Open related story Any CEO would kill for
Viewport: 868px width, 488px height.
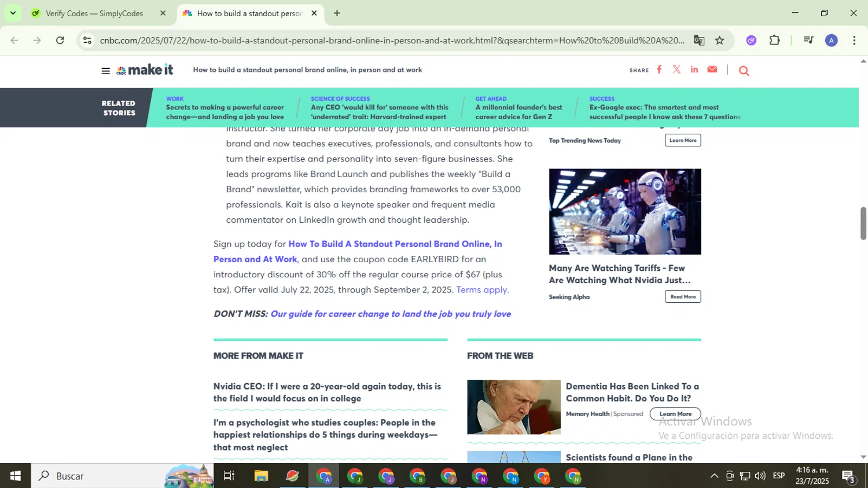tap(379, 112)
